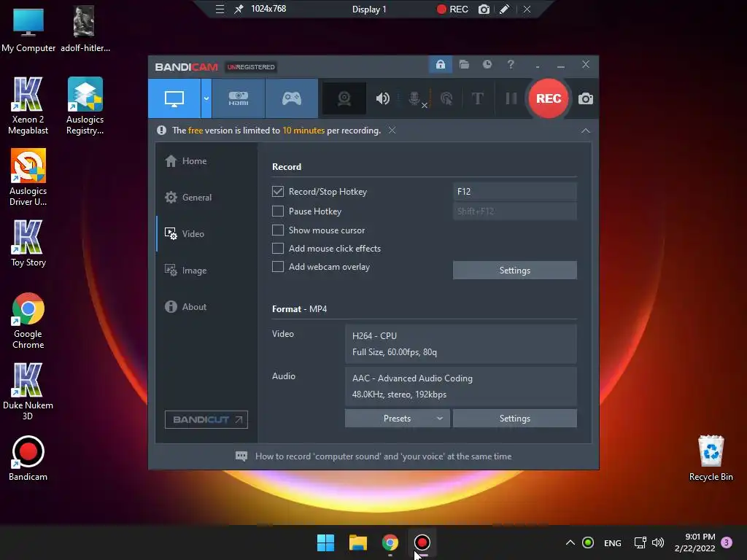Click the Bandicam taskbar icon

422,542
